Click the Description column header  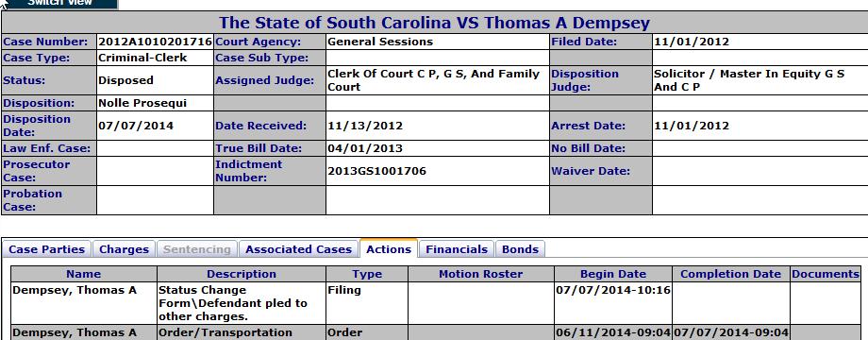(x=242, y=274)
